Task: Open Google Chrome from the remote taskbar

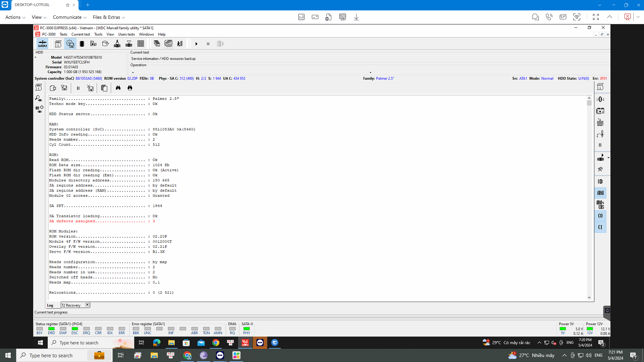Action: 216,343
